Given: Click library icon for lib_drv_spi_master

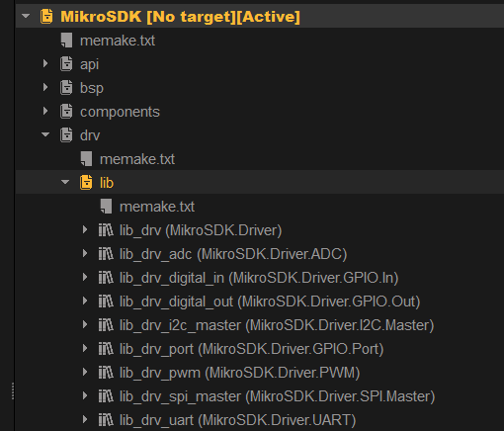Looking at the screenshot, I should pyautogui.click(x=106, y=396).
